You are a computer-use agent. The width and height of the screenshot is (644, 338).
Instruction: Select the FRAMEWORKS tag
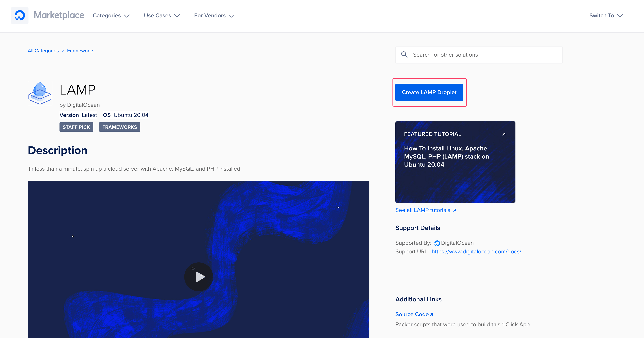(x=120, y=127)
